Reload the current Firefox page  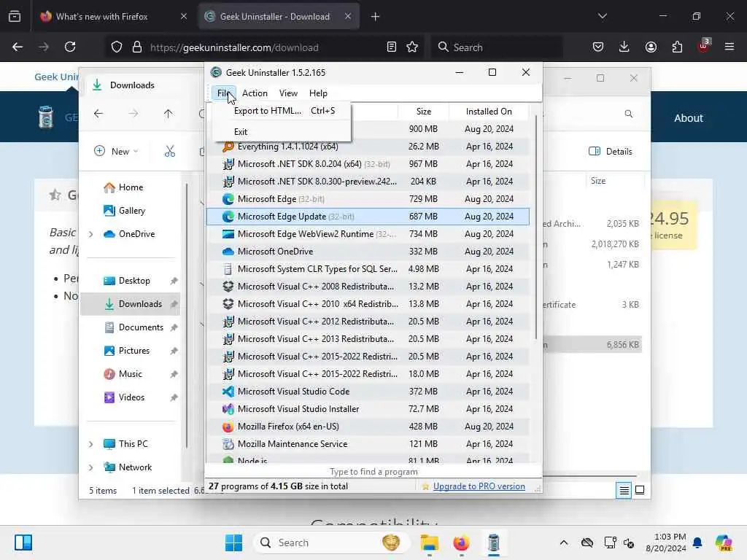coord(70,47)
